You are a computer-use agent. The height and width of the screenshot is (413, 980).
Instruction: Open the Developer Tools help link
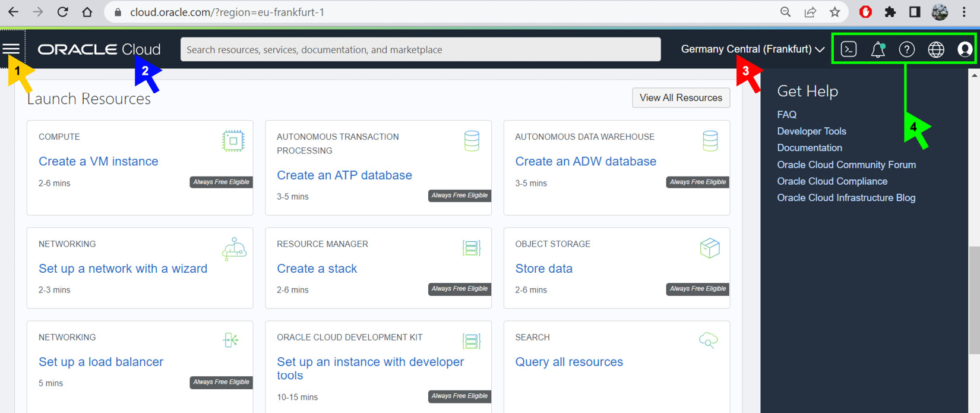pos(811,131)
